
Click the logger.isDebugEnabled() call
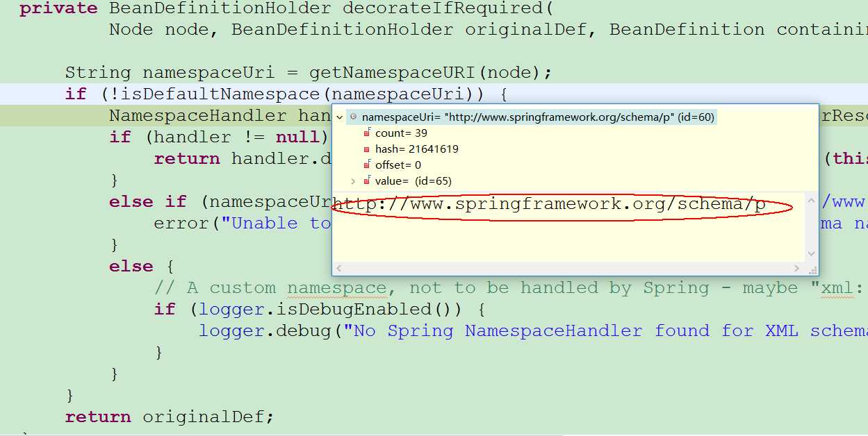pyautogui.click(x=331, y=310)
